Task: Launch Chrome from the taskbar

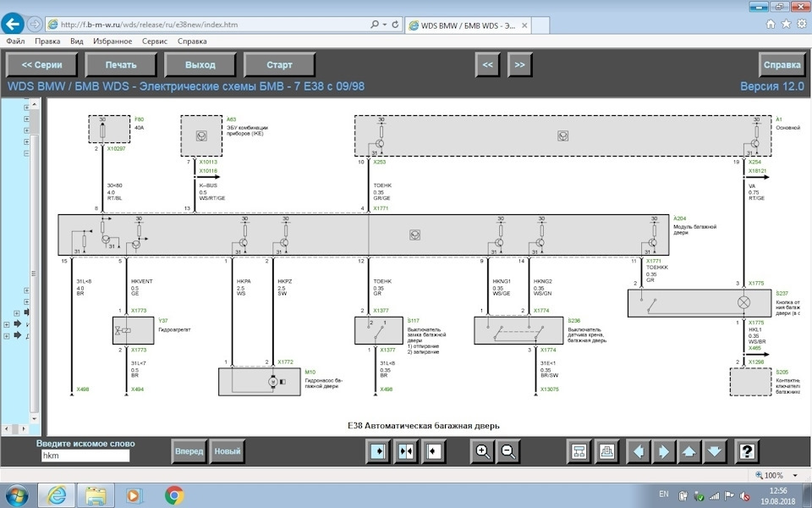Action: pyautogui.click(x=174, y=495)
